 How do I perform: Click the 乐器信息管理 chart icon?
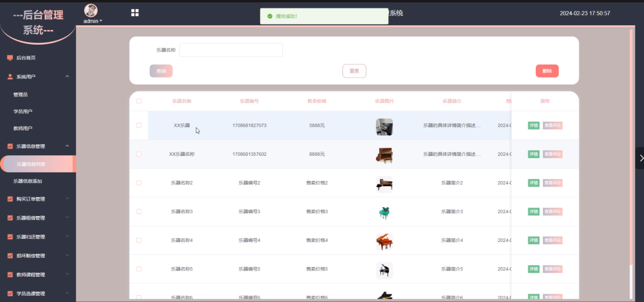[x=10, y=146]
